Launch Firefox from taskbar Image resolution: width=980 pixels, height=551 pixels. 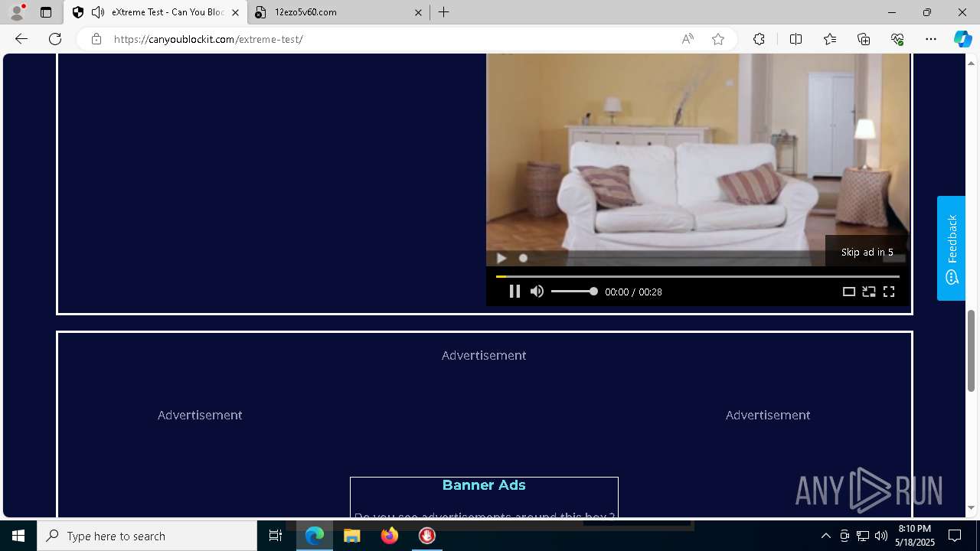tap(390, 536)
